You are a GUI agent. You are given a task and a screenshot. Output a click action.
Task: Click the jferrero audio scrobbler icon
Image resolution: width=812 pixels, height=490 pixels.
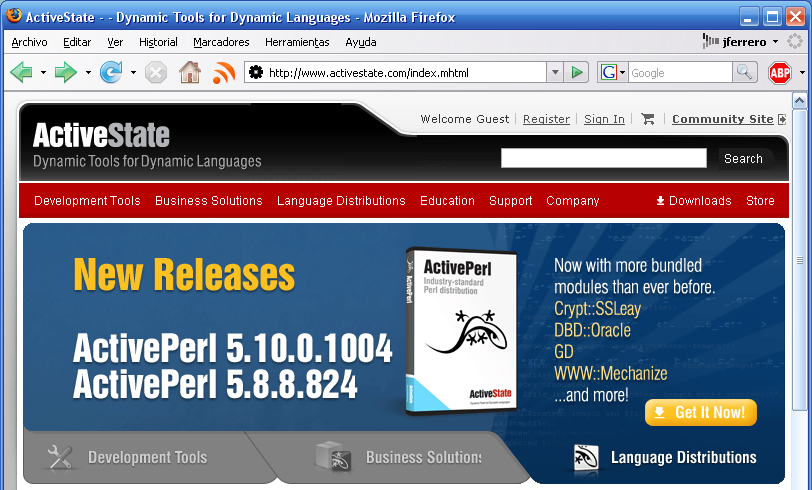click(x=710, y=41)
